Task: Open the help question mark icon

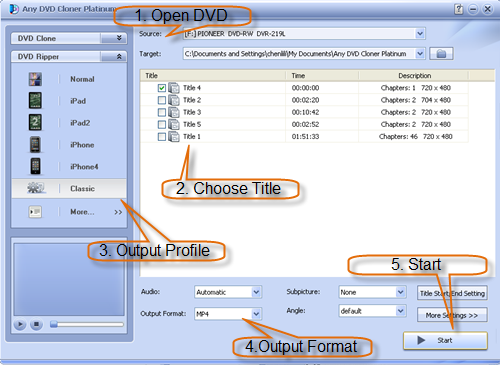Action: pyautogui.click(x=459, y=9)
